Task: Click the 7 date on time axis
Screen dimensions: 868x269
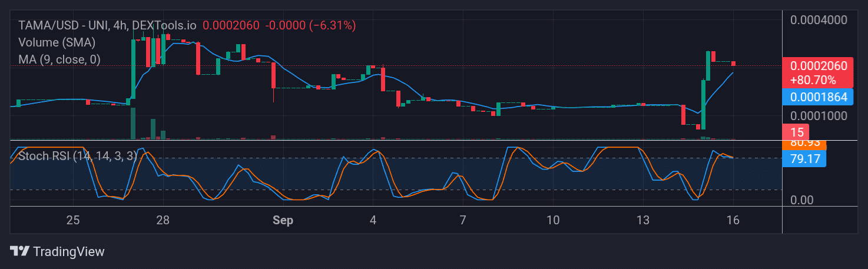Action: [463, 220]
